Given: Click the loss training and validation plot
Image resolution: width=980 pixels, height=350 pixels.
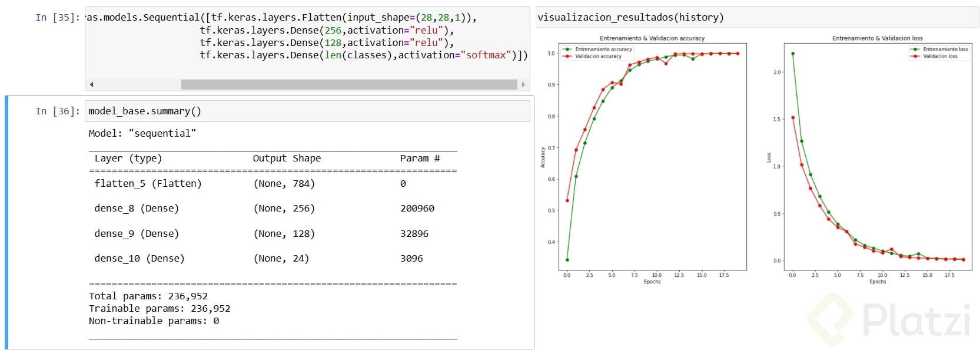Looking at the screenshot, I should pyautogui.click(x=878, y=156).
